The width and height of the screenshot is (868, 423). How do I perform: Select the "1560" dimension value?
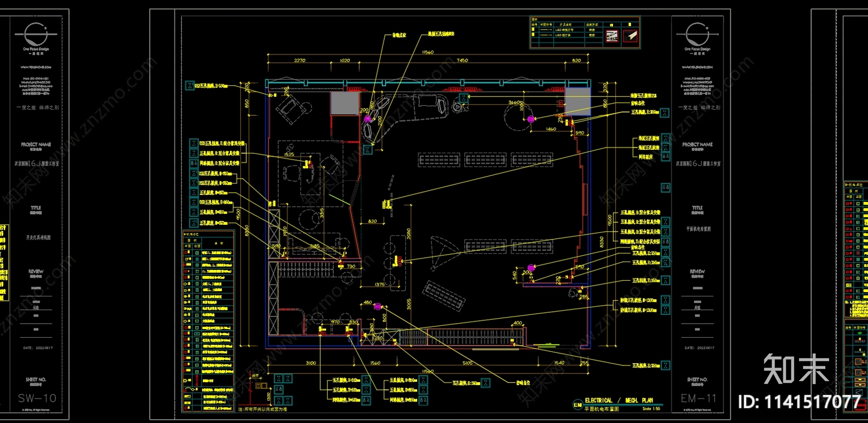pyautogui.click(x=375, y=363)
